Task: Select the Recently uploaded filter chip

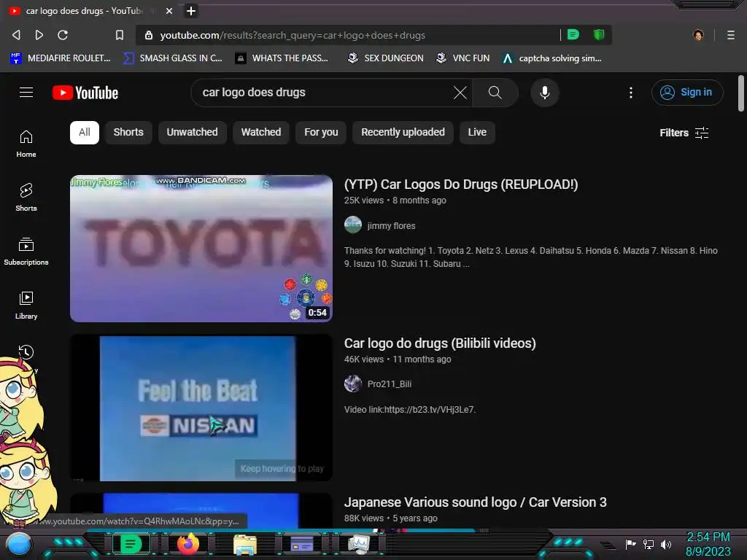Action: click(x=403, y=133)
